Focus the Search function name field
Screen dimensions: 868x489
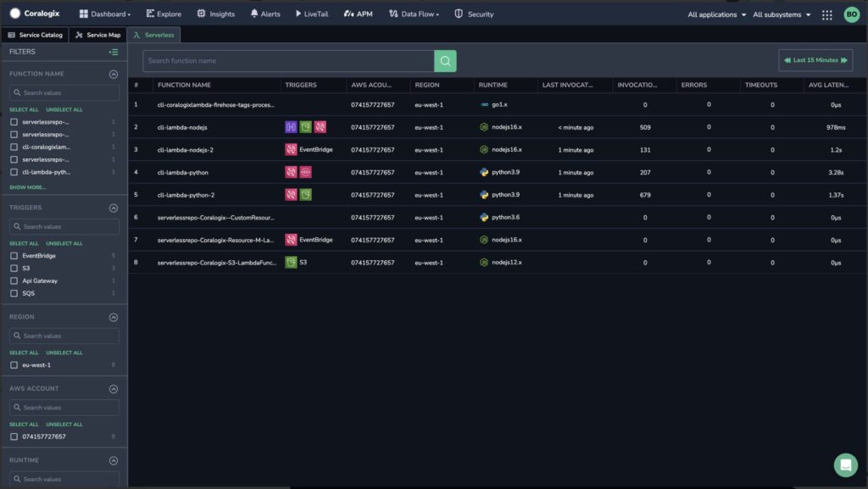click(288, 61)
